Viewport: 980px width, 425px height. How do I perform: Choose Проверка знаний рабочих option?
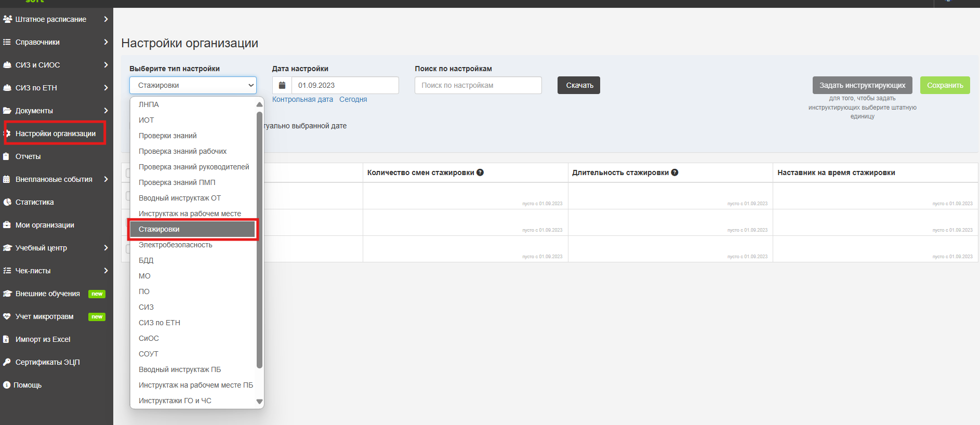193,151
